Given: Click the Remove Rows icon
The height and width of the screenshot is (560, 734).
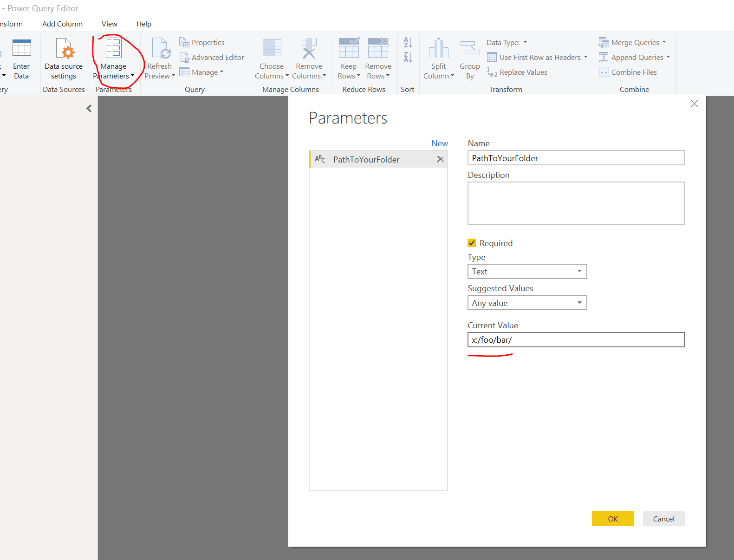Looking at the screenshot, I should 378,48.
